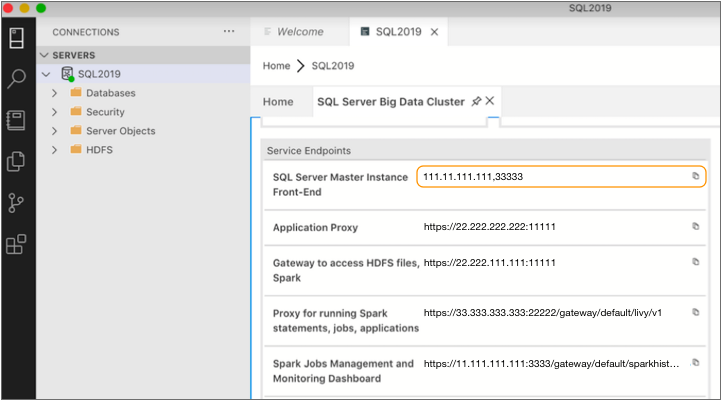This screenshot has height=401, width=721.
Task: Click the Home breadcrumb link
Action: pos(276,66)
